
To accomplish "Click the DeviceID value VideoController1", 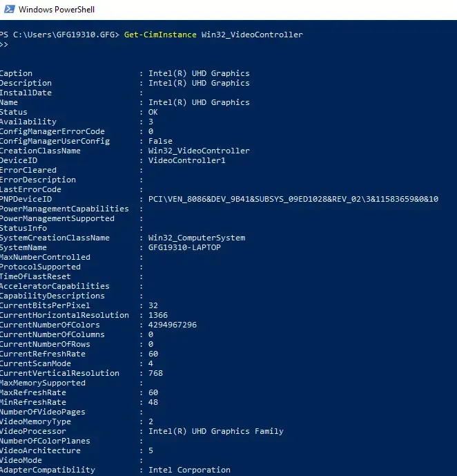I will pyautogui.click(x=187, y=160).
